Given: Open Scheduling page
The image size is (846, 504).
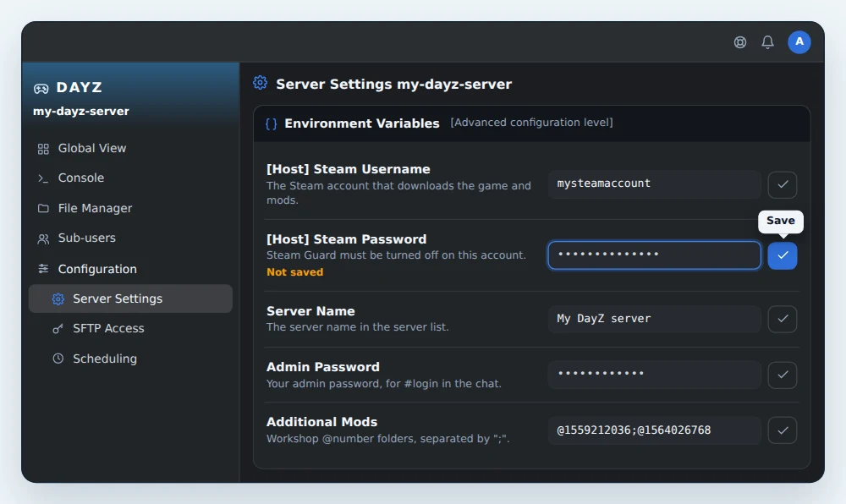Looking at the screenshot, I should coord(130,359).
